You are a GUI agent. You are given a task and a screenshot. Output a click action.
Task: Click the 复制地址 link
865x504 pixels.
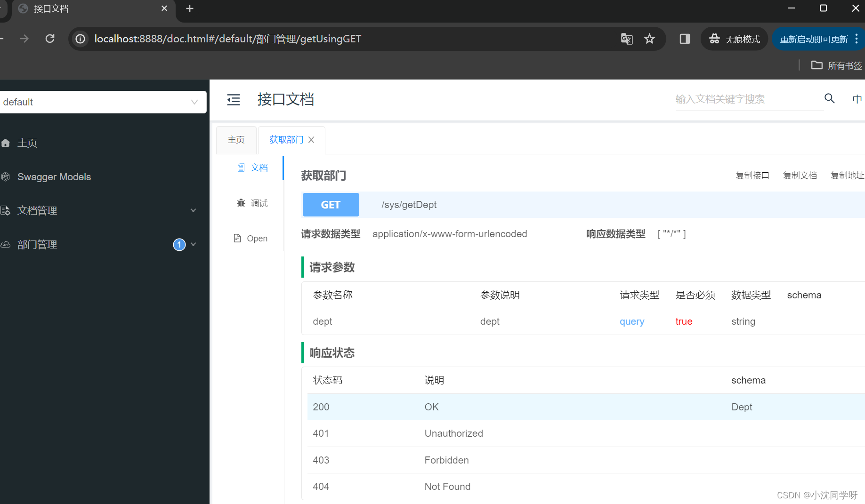tap(847, 175)
